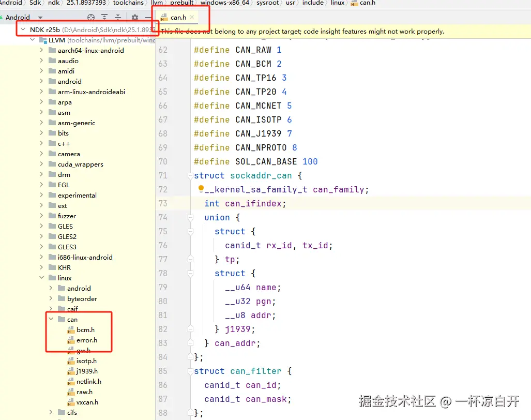The height and width of the screenshot is (420, 531).
Task: Click the select opened file target icon
Action: 91,17
